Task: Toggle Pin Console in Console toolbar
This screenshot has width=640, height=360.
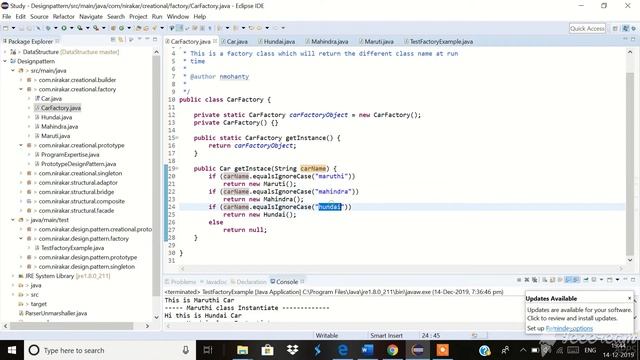Action: pyautogui.click(x=586, y=280)
